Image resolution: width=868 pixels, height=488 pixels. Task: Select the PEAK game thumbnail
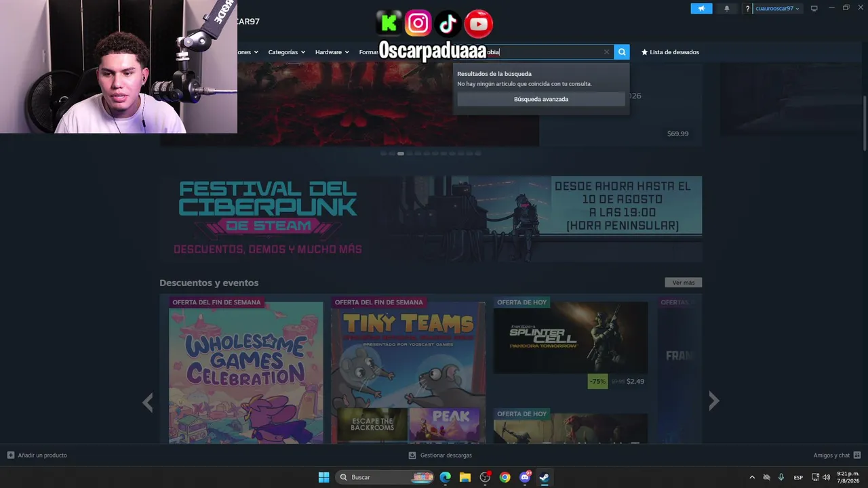tap(444, 425)
